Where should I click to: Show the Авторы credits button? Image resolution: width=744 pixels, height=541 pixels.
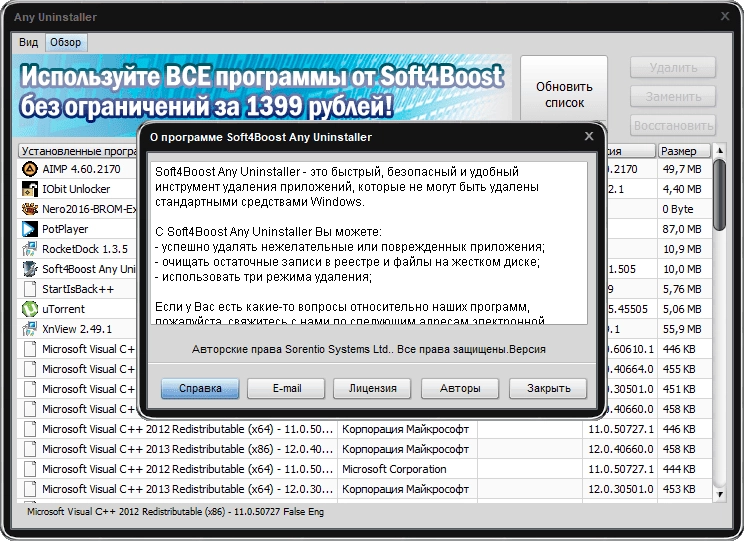[460, 388]
